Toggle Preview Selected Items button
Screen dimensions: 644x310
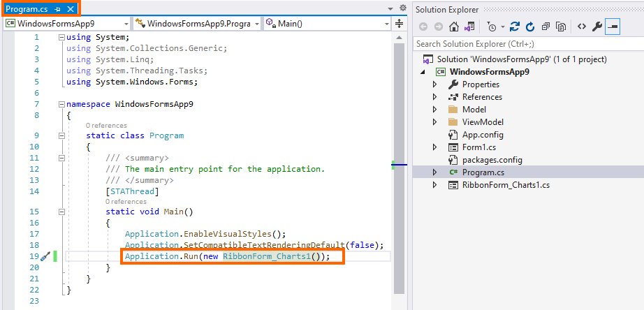[x=613, y=27]
